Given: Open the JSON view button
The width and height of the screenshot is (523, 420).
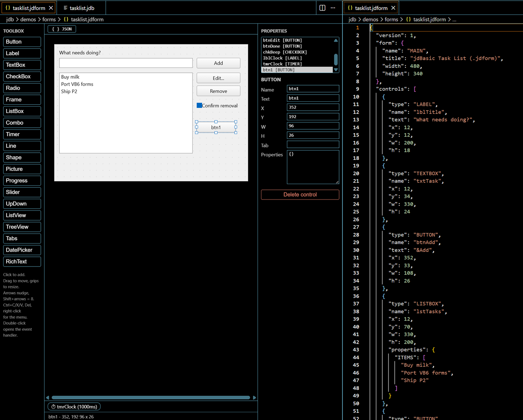Looking at the screenshot, I should pos(62,29).
